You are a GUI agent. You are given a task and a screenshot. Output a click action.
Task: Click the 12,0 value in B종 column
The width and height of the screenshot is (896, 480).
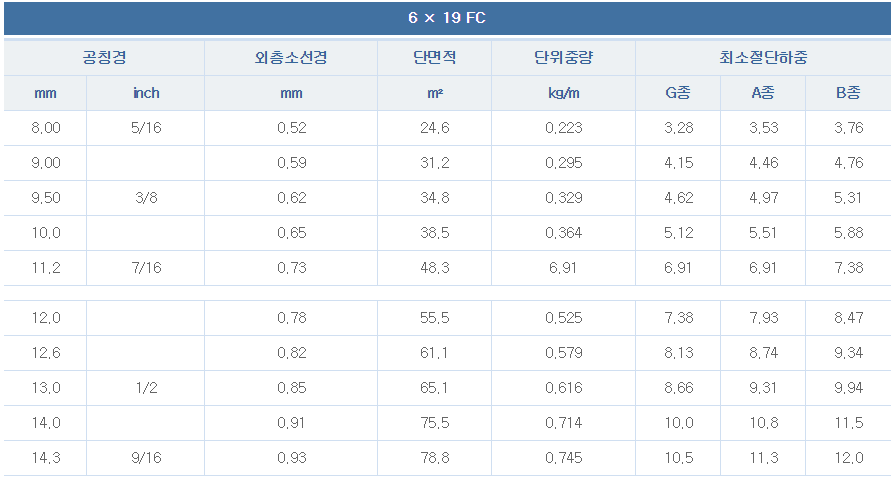click(848, 458)
